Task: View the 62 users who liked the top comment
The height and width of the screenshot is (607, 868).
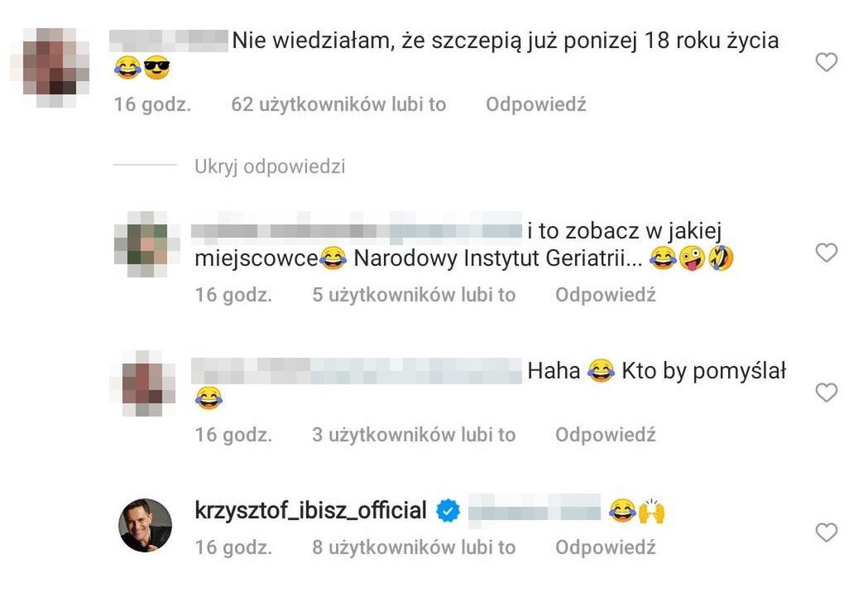Action: click(x=338, y=104)
